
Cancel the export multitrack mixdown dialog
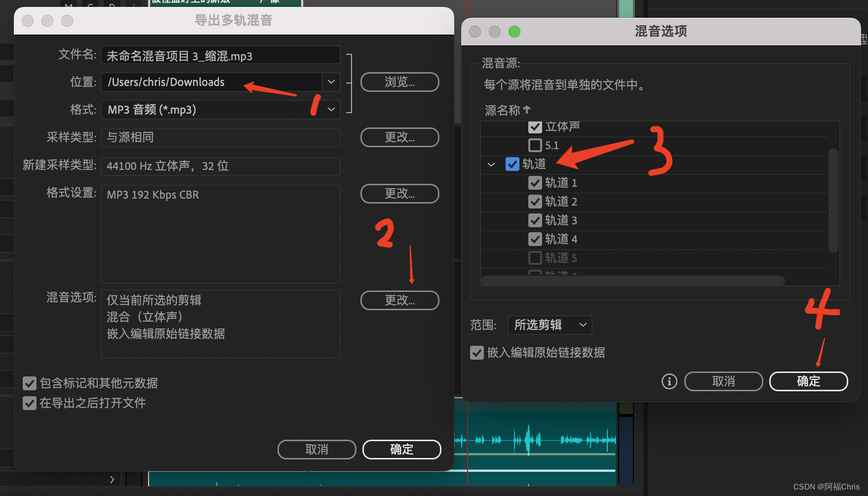point(317,450)
